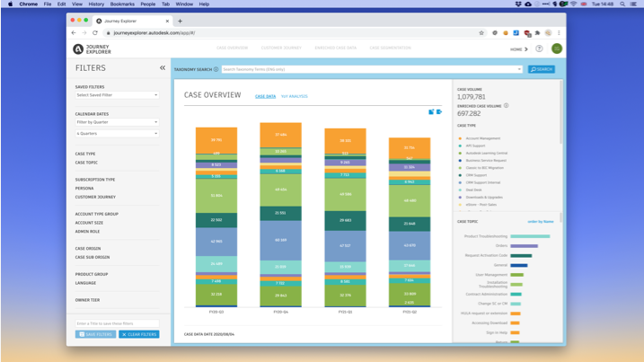
Task: Click the Enriched Case Volume info icon
Action: tap(506, 106)
